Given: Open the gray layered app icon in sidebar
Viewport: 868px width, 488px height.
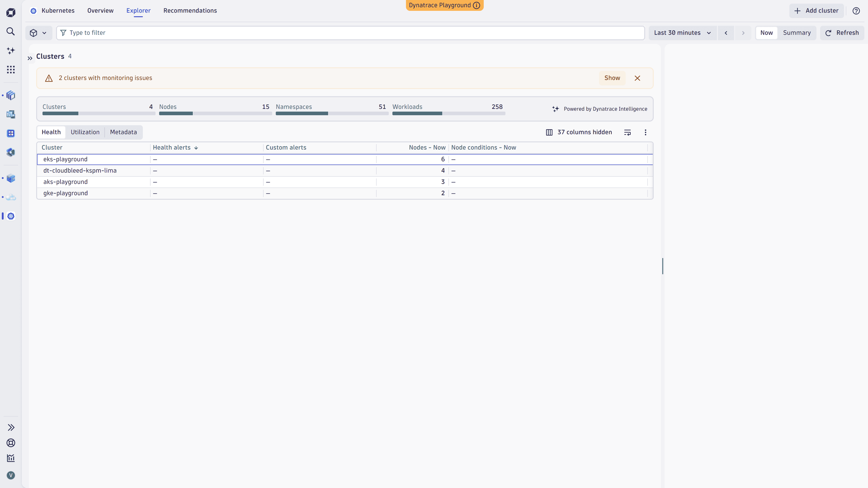Looking at the screenshot, I should 11,152.
